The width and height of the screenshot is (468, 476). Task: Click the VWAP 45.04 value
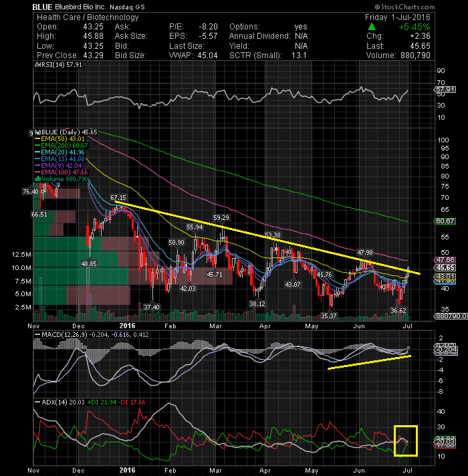pos(208,55)
